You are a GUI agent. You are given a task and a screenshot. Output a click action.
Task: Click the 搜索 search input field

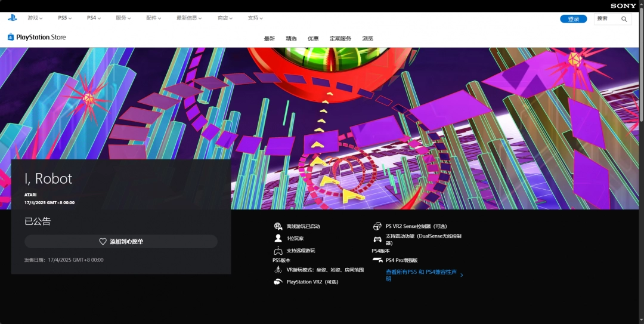coord(607,19)
